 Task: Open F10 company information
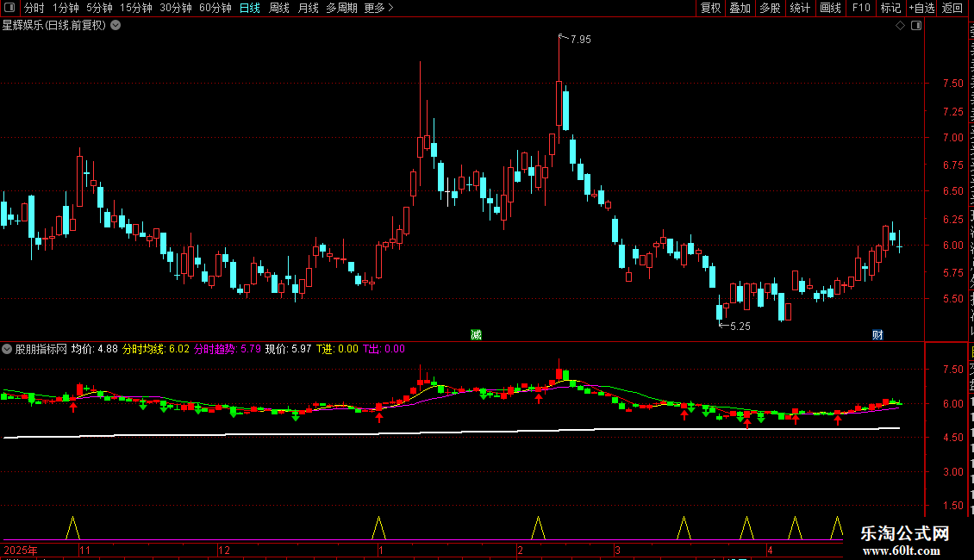click(x=861, y=8)
